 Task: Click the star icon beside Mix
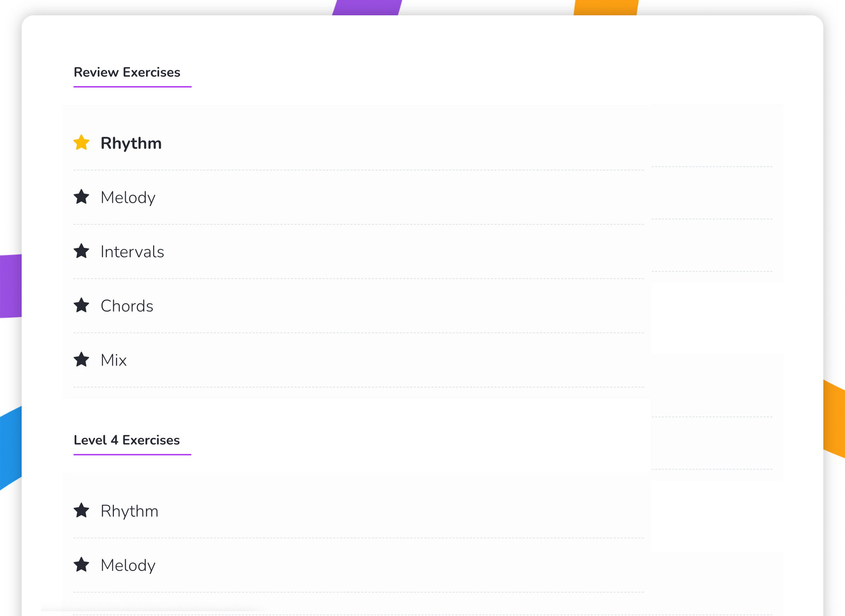pyautogui.click(x=81, y=360)
